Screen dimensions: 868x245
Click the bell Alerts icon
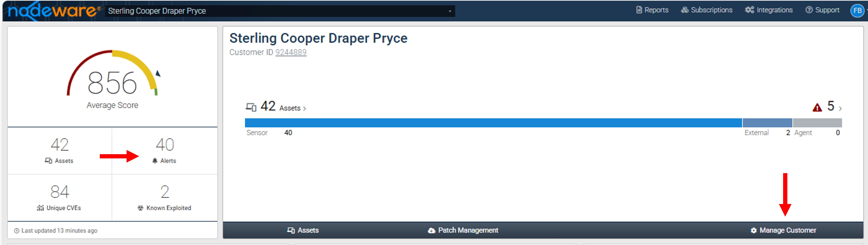coord(155,161)
